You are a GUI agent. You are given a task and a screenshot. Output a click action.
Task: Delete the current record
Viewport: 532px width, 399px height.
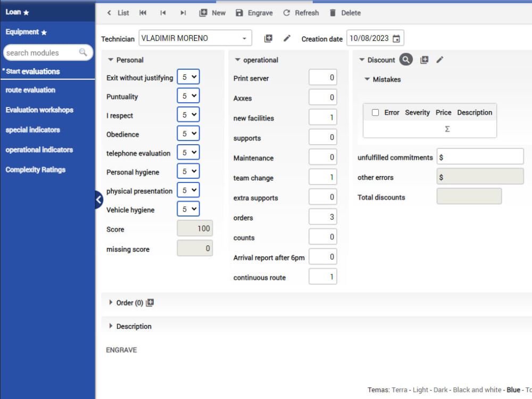pyautogui.click(x=345, y=13)
